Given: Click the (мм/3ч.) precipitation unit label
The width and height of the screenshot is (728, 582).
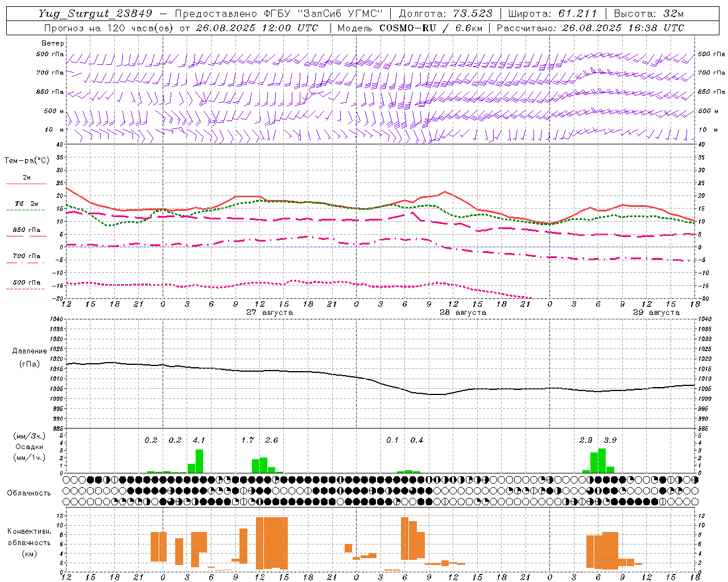Looking at the screenshot, I should tap(29, 436).
